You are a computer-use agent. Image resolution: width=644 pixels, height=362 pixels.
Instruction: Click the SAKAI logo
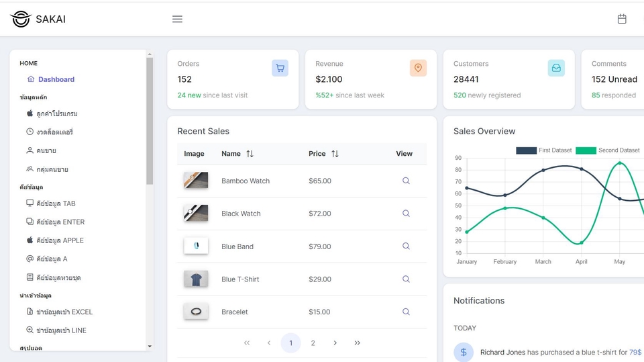[x=38, y=19]
